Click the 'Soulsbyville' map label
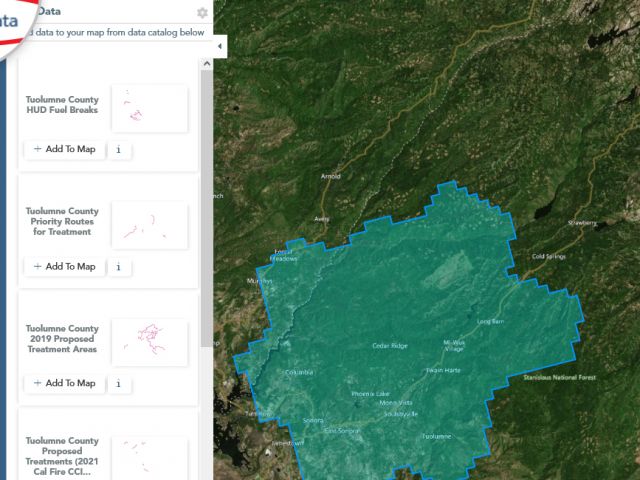 (401, 414)
